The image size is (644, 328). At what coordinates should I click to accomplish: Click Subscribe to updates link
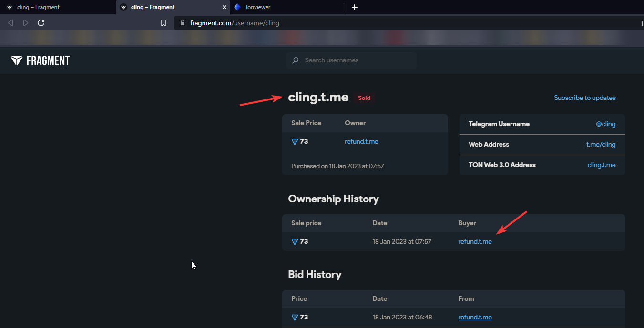585,98
